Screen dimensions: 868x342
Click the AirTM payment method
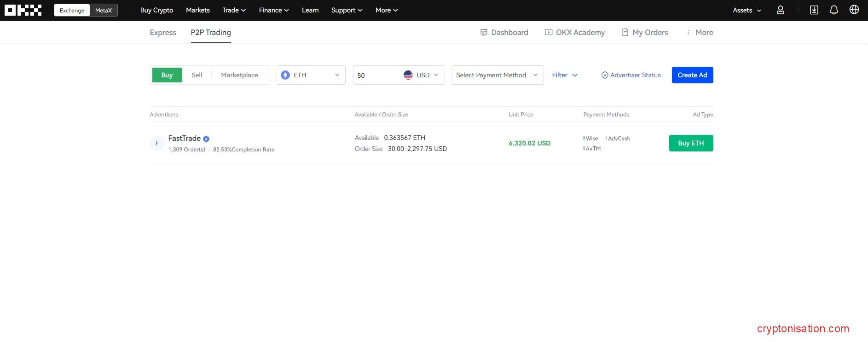[x=592, y=148]
